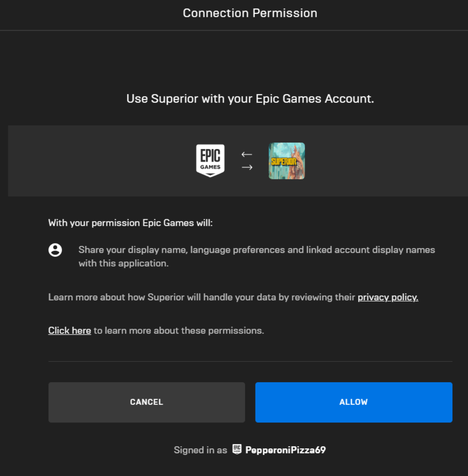Screen dimensions: 468x476
Task: Follow the Click here permissions link
Action: pos(69,330)
